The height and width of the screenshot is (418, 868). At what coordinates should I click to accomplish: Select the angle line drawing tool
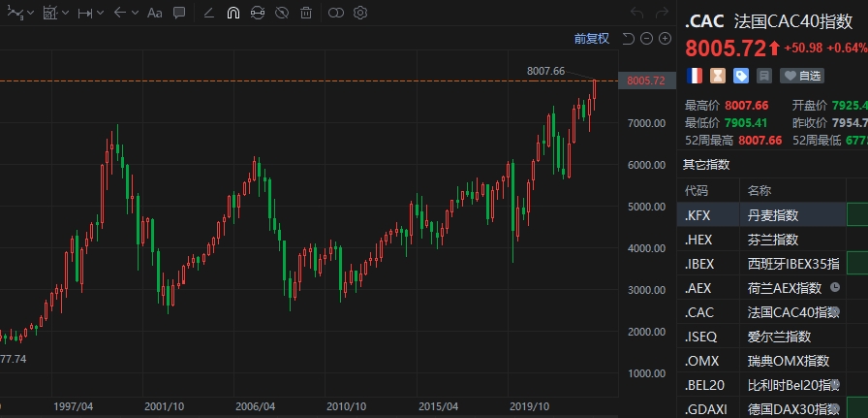click(207, 14)
